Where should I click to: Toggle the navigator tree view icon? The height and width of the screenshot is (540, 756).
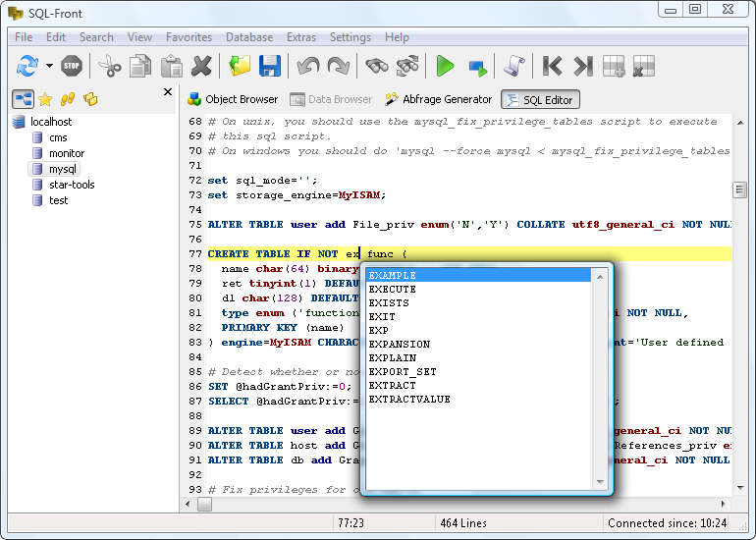(23, 99)
